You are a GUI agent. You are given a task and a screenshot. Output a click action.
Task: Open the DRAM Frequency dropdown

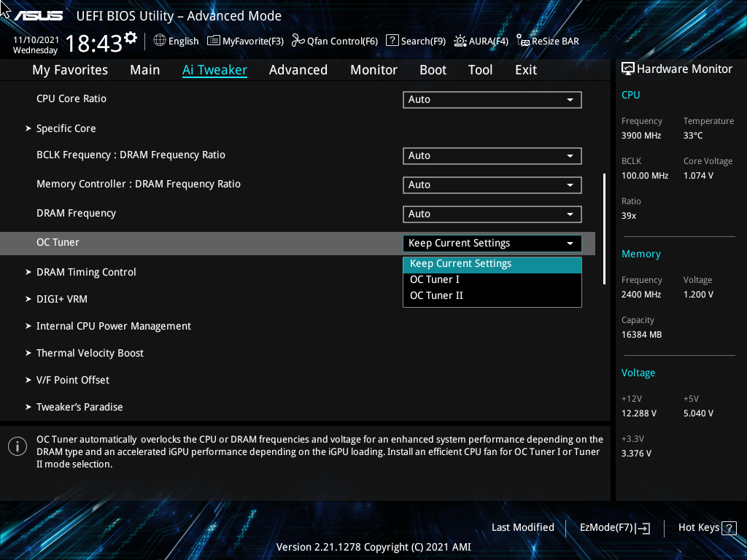click(492, 214)
